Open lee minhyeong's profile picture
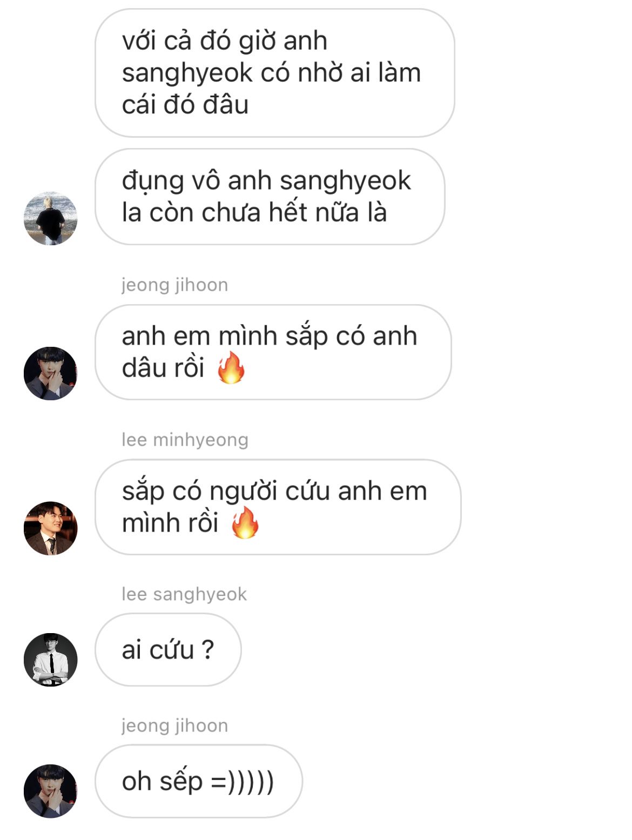 51,528
